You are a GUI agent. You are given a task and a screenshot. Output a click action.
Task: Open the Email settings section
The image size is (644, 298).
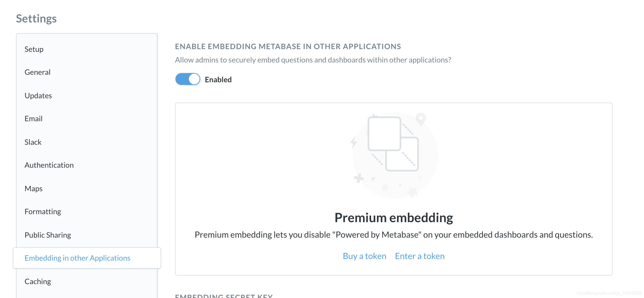(33, 118)
